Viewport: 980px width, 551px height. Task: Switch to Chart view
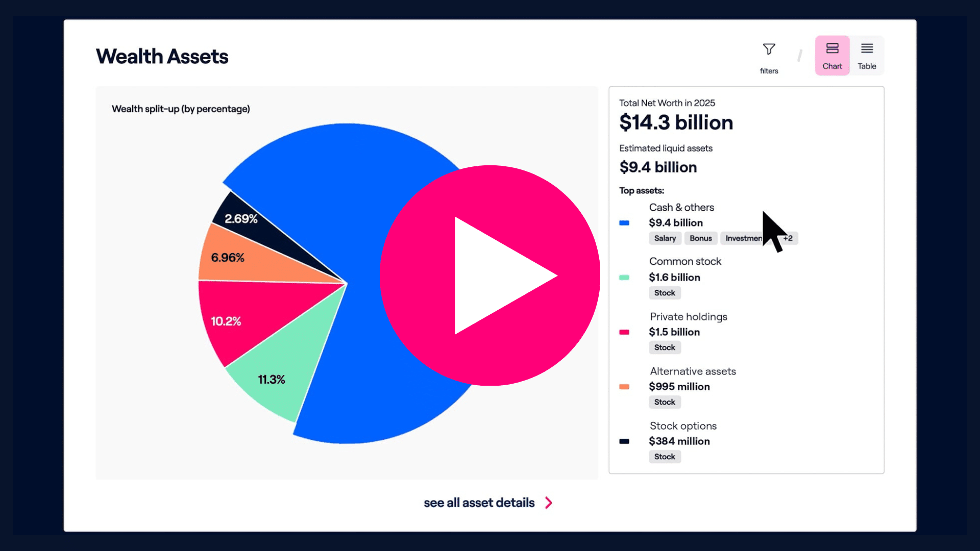(832, 56)
